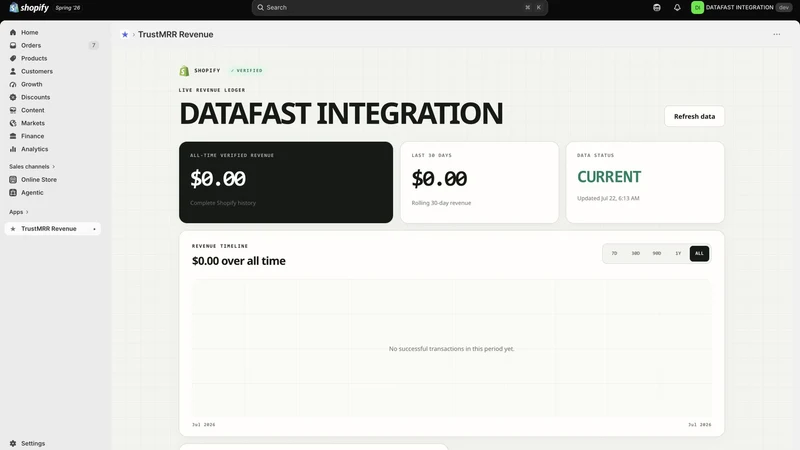Click the search magnifier icon
Image resolution: width=800 pixels, height=450 pixels.
pos(260,8)
